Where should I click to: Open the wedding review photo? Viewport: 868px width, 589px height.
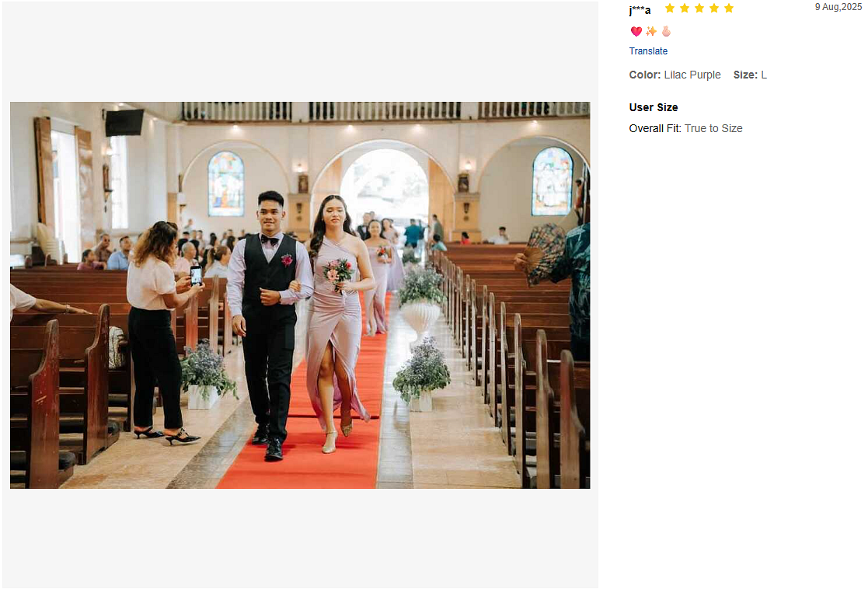click(300, 295)
